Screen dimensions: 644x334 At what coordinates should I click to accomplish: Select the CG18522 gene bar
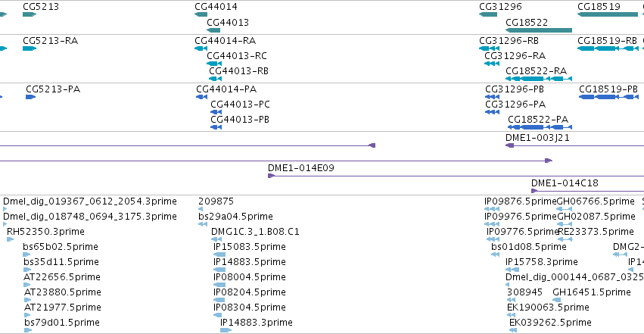(x=539, y=30)
